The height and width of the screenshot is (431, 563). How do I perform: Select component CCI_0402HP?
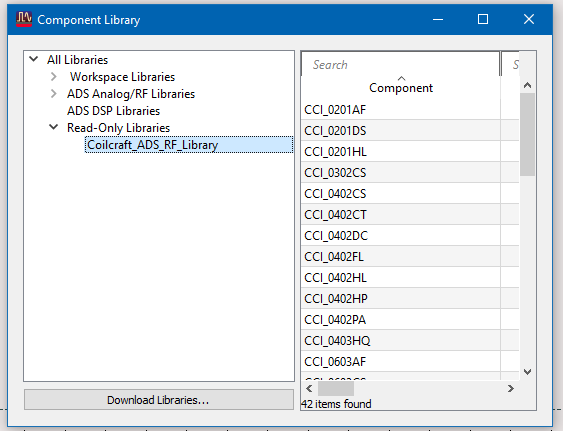[401, 298]
